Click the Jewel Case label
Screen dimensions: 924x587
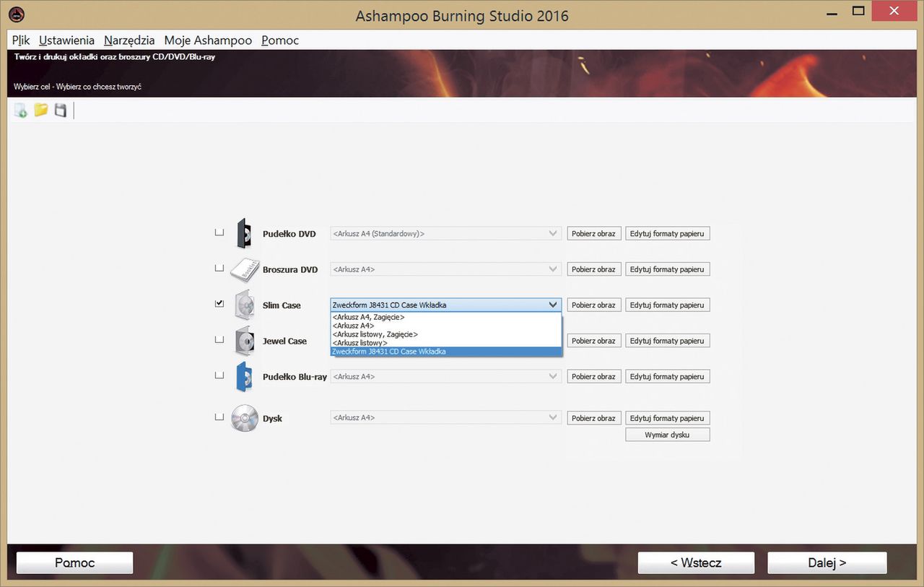pyautogui.click(x=284, y=341)
